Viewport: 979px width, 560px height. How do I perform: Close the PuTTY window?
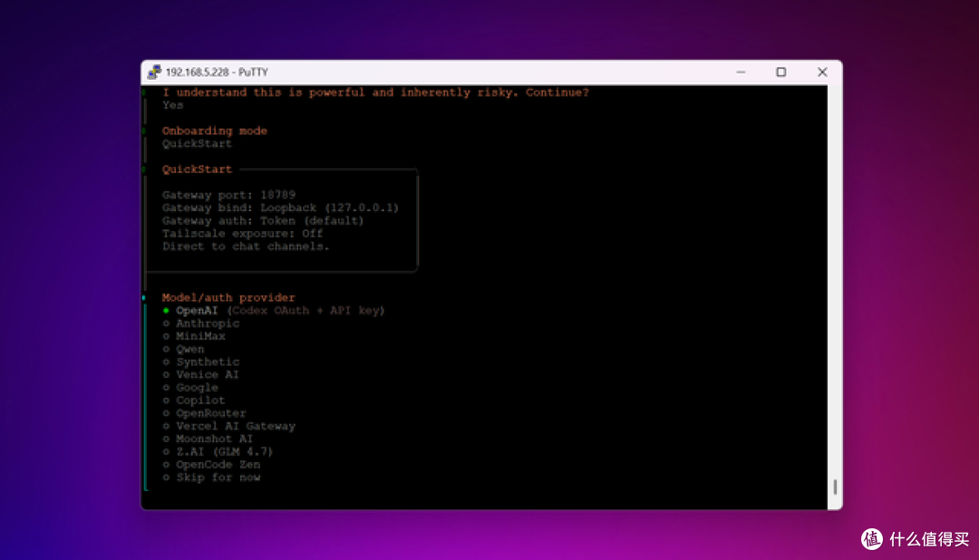[x=822, y=72]
